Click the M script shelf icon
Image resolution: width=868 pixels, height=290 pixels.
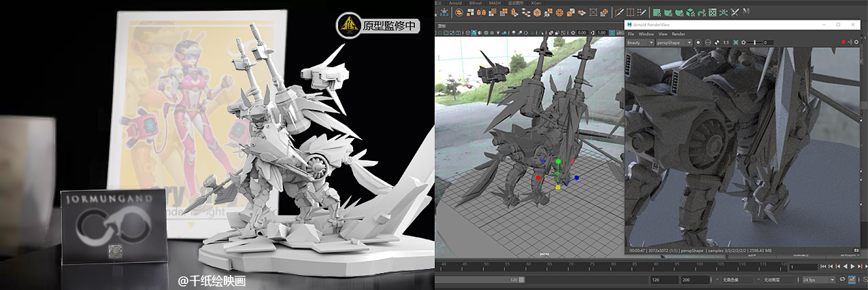tap(746, 12)
